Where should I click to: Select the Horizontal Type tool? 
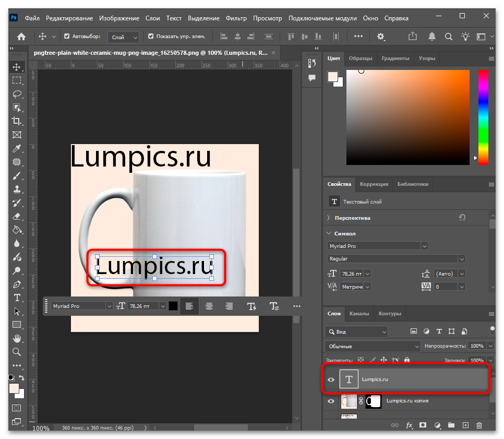tap(17, 298)
